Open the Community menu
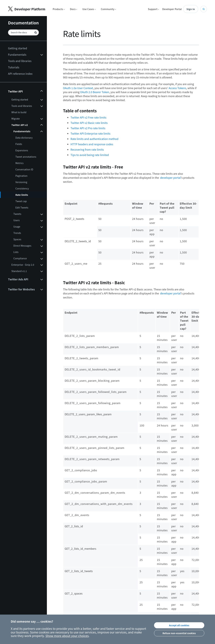 [108, 9]
